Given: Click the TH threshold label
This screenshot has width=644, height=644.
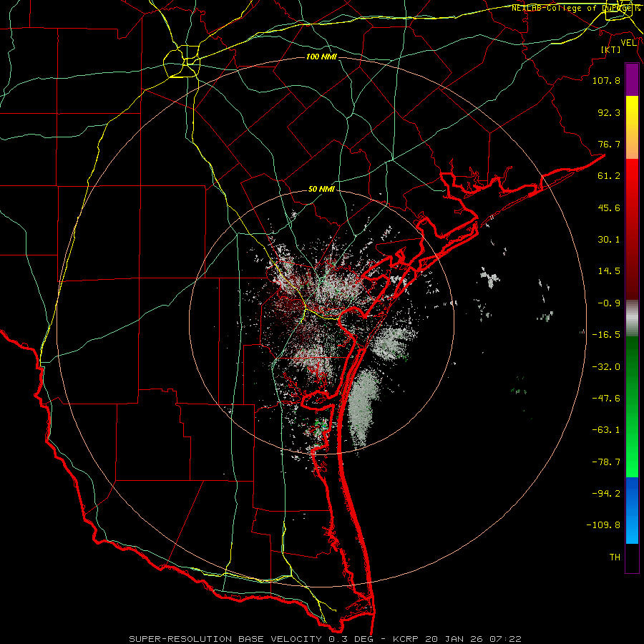Looking at the screenshot, I should [x=615, y=557].
